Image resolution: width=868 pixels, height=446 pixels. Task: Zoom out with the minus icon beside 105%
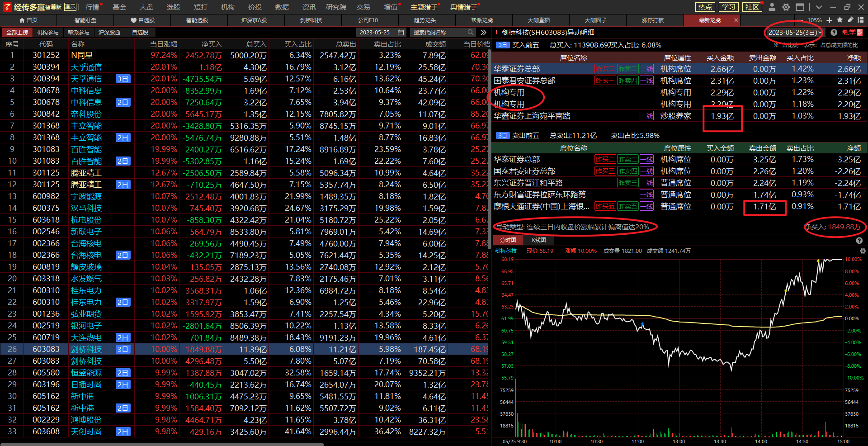[x=801, y=20]
